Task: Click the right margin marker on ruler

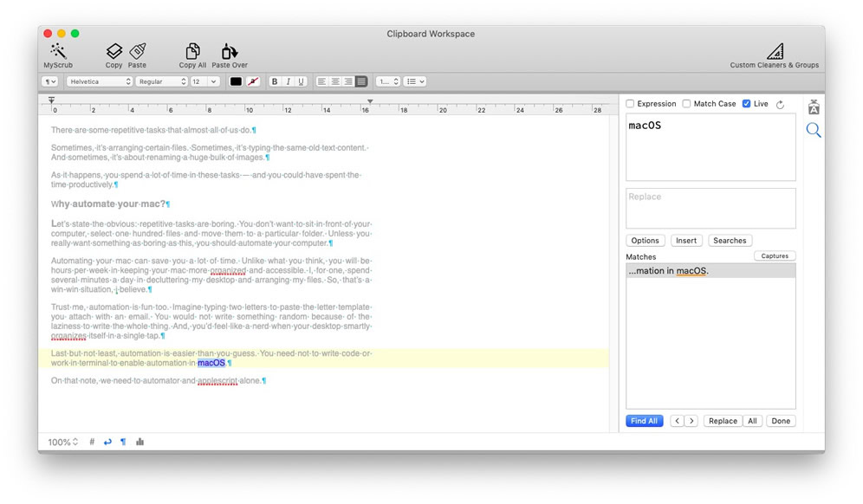Action: pos(370,101)
